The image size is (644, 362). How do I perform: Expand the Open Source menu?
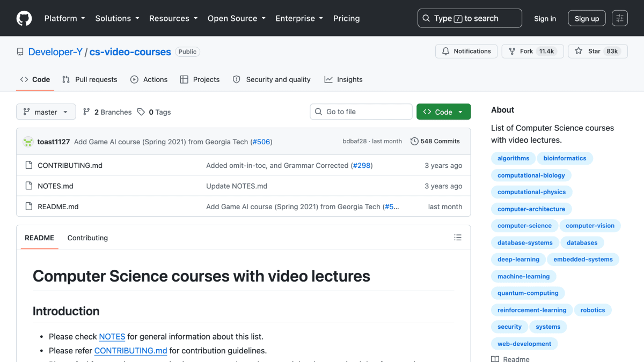click(x=237, y=18)
